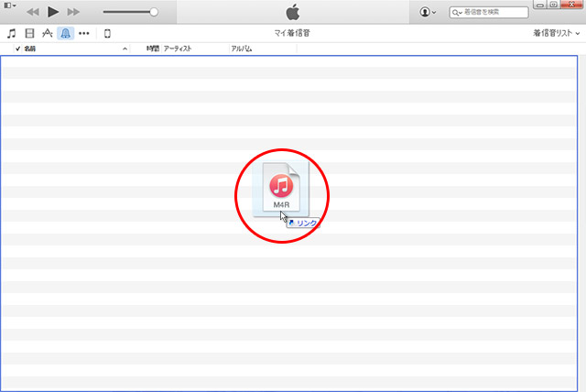Open the Apps library icon
This screenshot has width=586, height=392.
coord(48,33)
